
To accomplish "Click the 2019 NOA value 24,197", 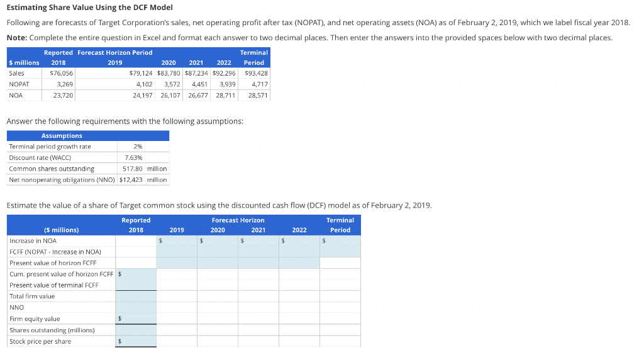I will point(143,96).
